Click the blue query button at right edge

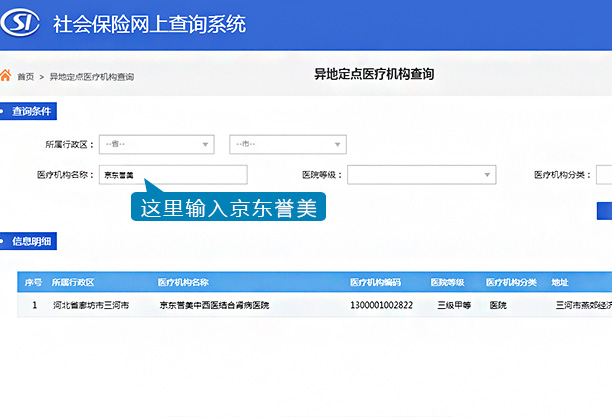(x=605, y=211)
